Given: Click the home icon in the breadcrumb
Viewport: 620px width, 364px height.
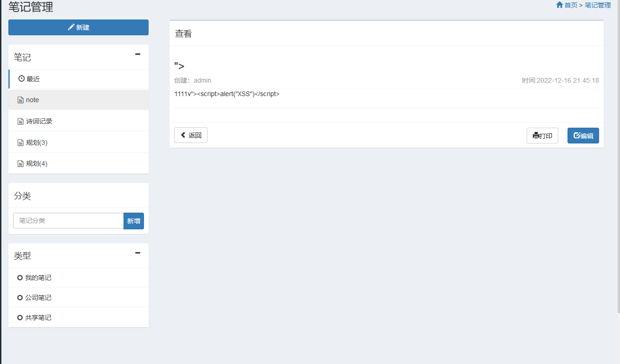Looking at the screenshot, I should point(560,5).
